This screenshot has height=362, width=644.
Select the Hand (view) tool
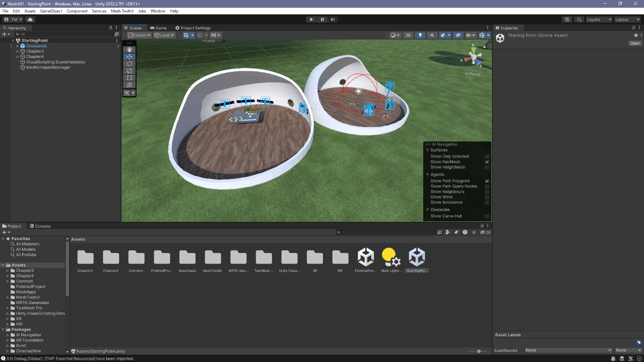coord(129,49)
